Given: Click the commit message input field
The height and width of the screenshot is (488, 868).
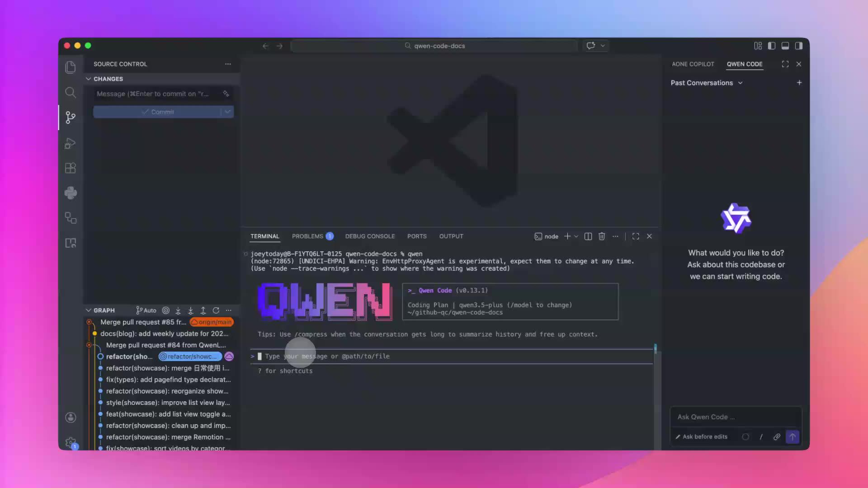Looking at the screenshot, I should 158,94.
